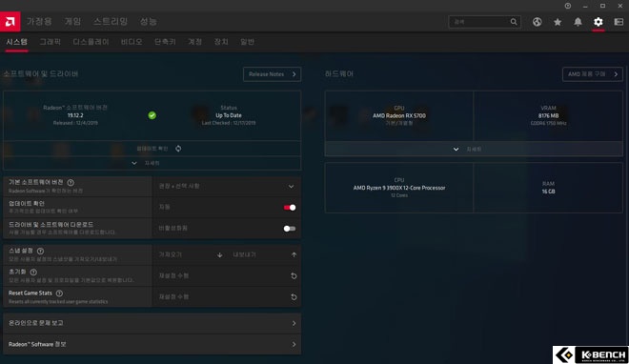Click 가져오기 import snapshot button
Image resolution: width=629 pixels, height=364 pixels.
pos(171,254)
